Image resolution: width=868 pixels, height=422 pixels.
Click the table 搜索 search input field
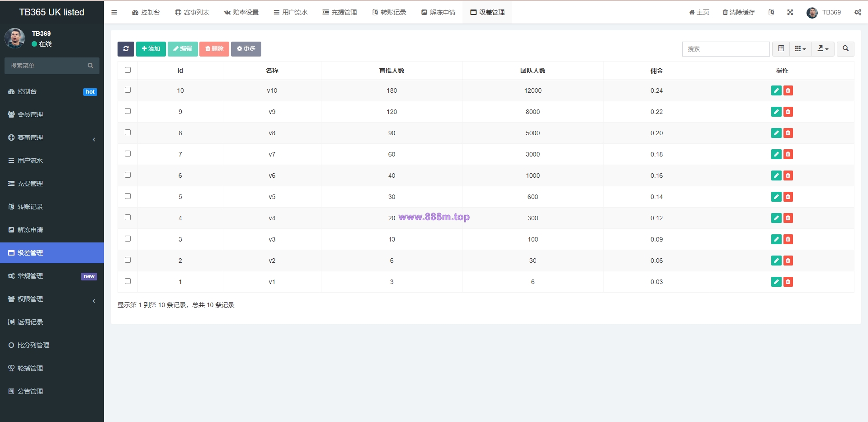pos(726,49)
